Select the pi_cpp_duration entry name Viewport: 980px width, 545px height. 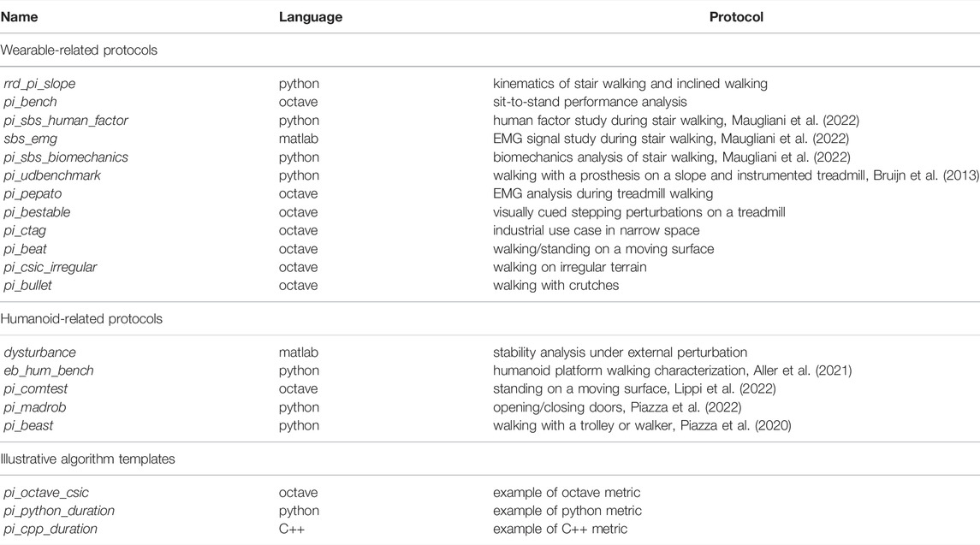(x=50, y=529)
